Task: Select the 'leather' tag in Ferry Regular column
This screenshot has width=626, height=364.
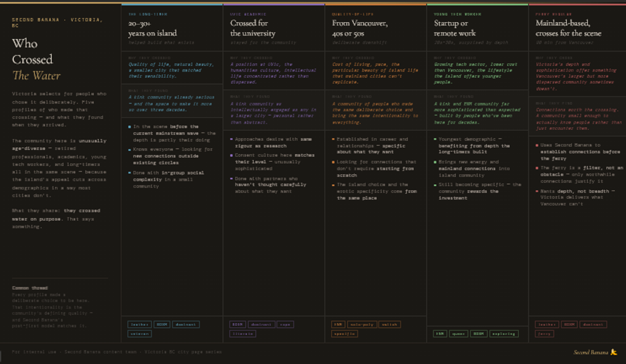Action: click(547, 324)
